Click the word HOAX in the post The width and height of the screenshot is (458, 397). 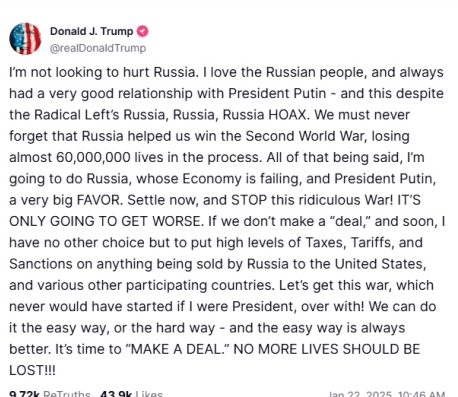pyautogui.click(x=289, y=115)
